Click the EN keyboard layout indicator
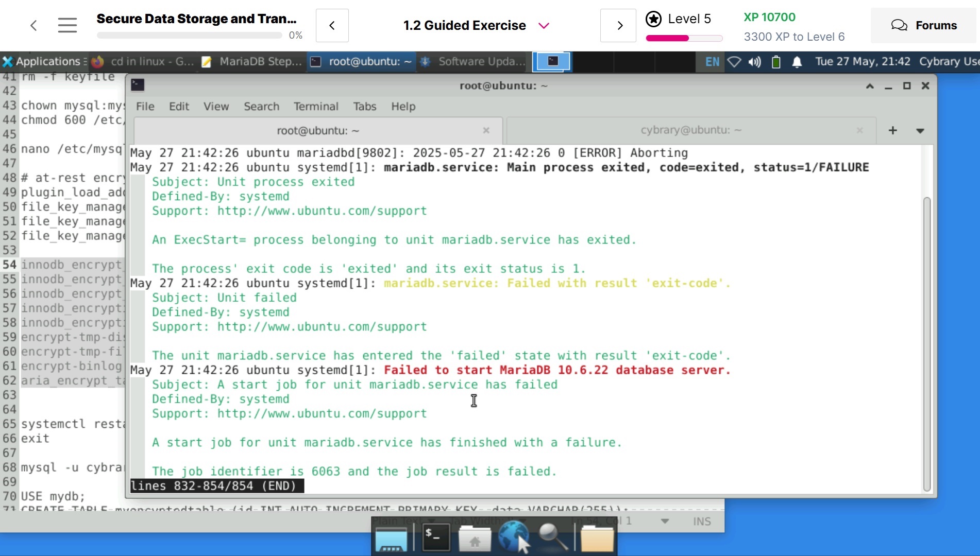The image size is (980, 556). (712, 62)
